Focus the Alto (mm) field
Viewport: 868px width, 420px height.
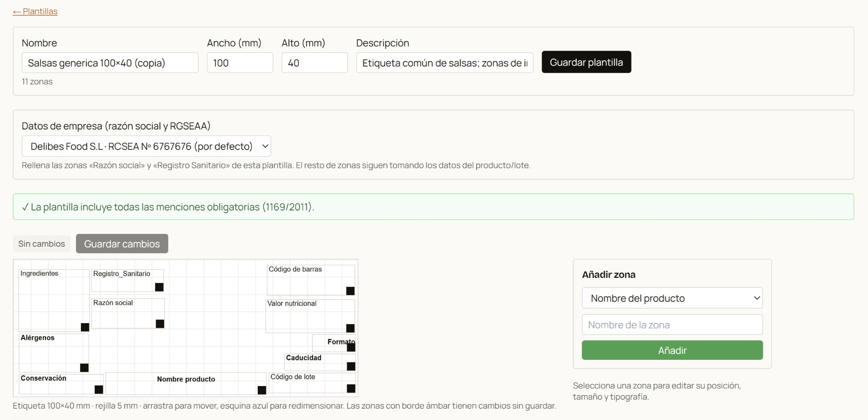pos(315,63)
